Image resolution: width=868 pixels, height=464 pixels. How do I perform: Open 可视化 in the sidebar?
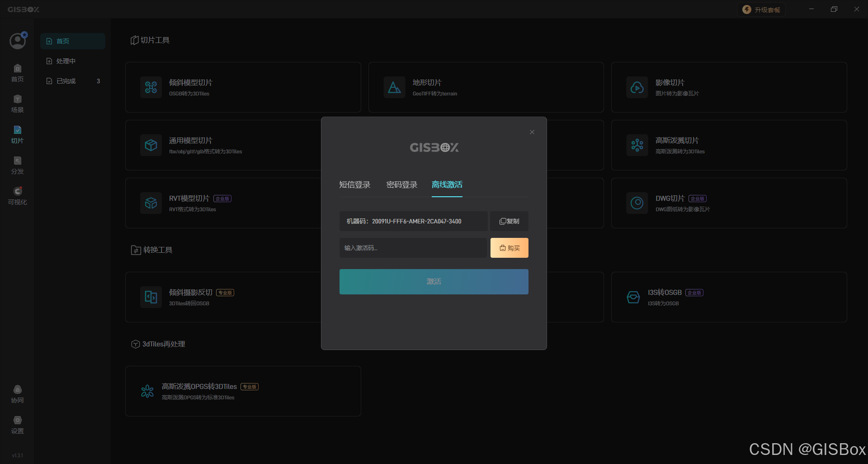pyautogui.click(x=17, y=196)
